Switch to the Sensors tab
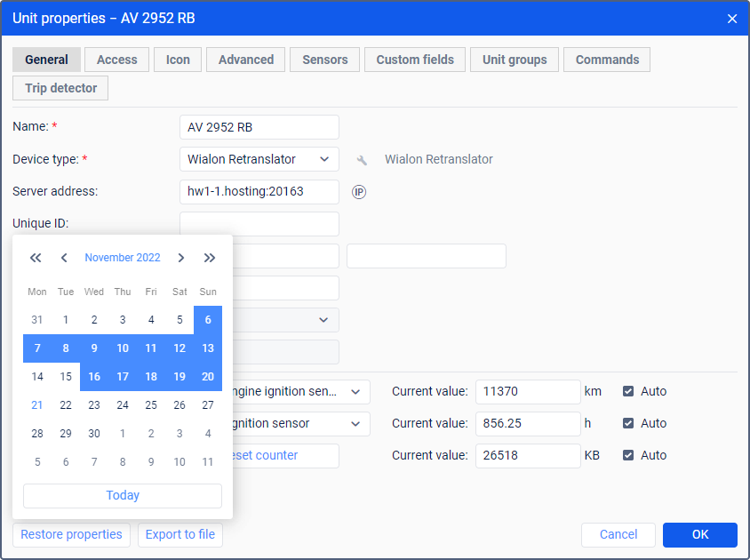750x560 pixels. [x=324, y=60]
